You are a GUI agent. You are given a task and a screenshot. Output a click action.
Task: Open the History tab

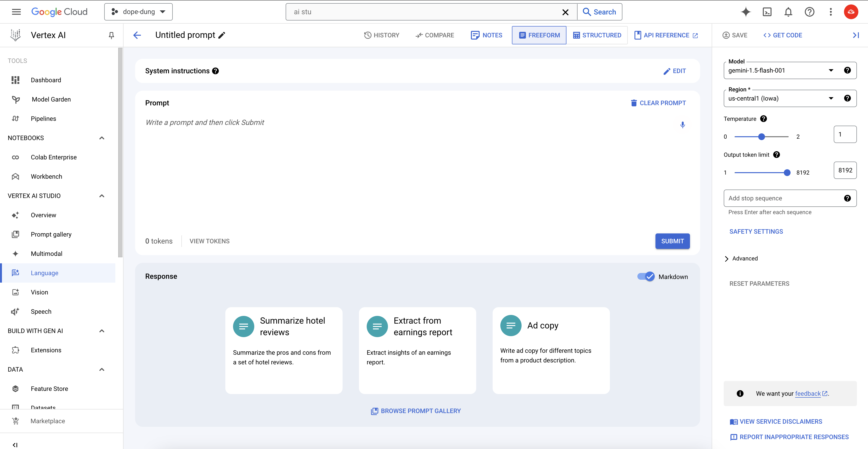[x=381, y=35]
